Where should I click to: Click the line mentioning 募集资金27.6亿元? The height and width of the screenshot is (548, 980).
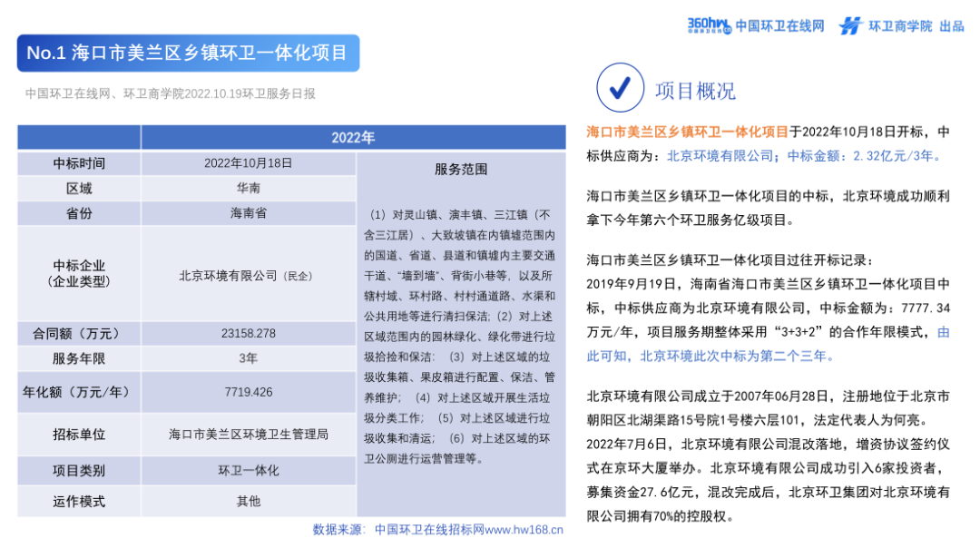click(x=769, y=493)
